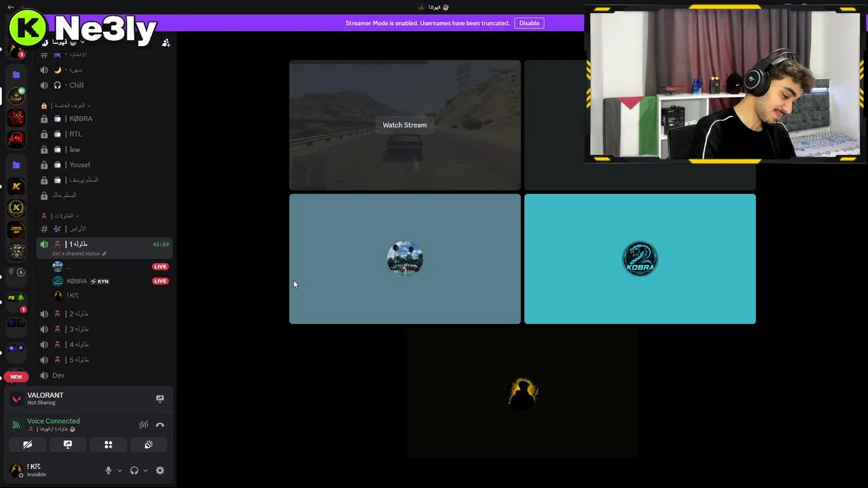The width and height of the screenshot is (868, 488).
Task: Open the server with green speaker badge
Action: tap(16, 96)
